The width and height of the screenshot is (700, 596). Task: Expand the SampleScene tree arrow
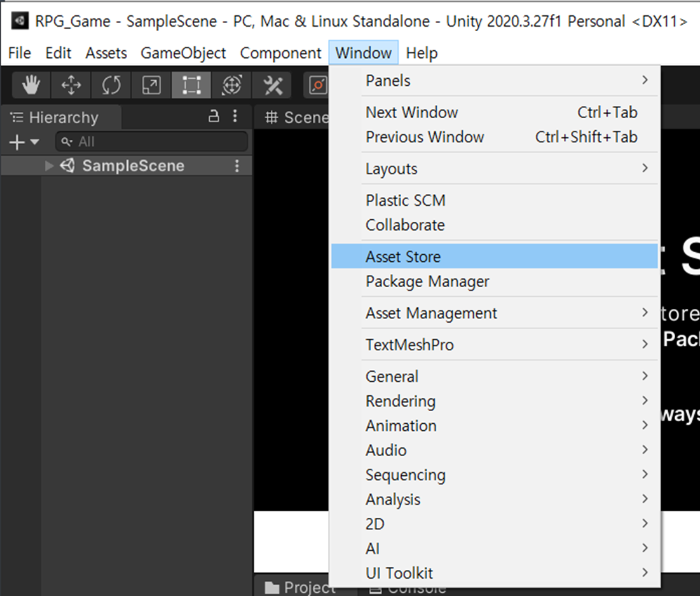[x=49, y=166]
